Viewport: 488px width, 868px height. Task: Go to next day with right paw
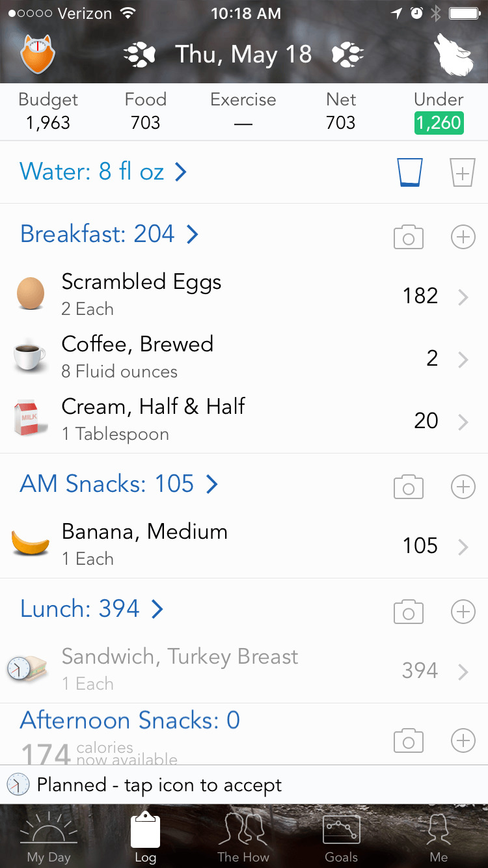[347, 55]
